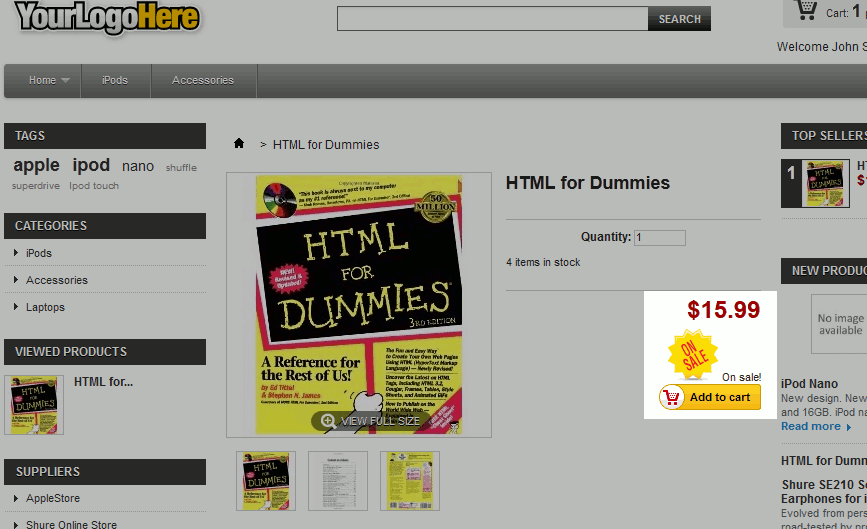Click '4 items in stock' text
Viewport: 867px width, 529px height.
[x=543, y=263]
